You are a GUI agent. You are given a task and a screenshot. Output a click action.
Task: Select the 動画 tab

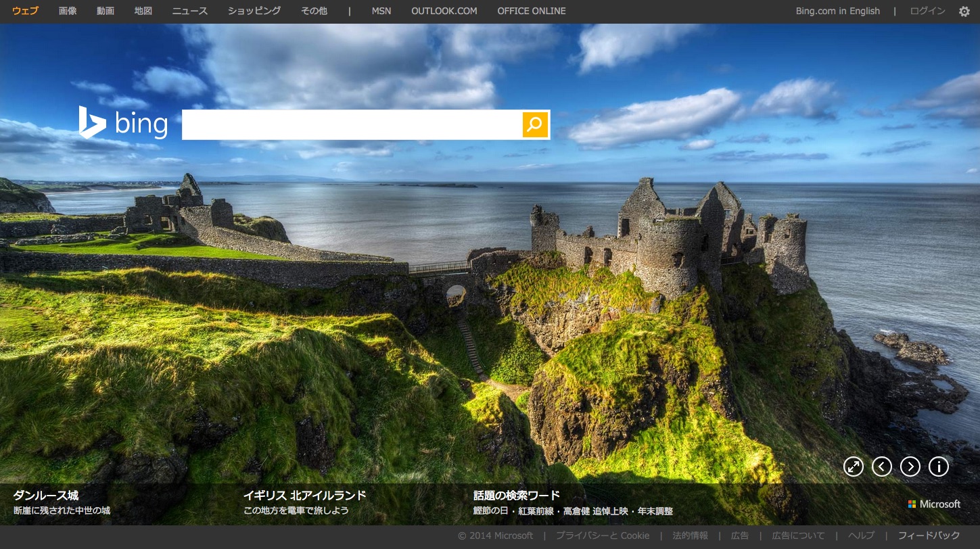coord(106,11)
